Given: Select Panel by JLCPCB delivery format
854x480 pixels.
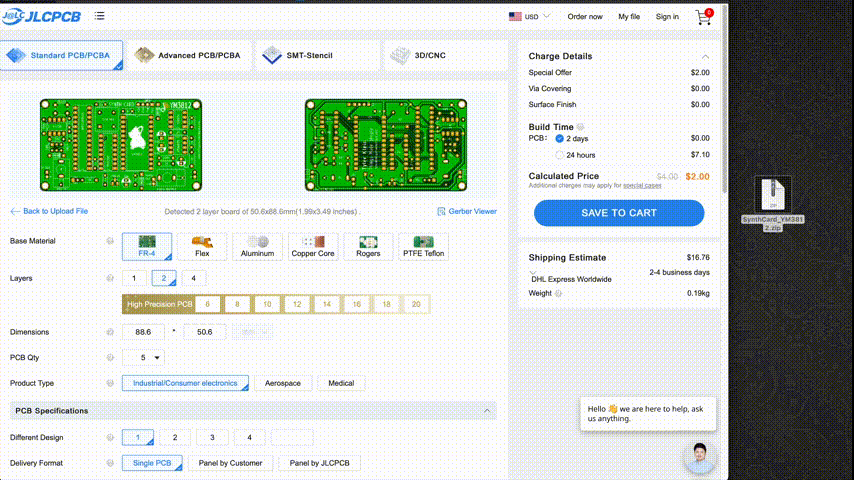Looking at the screenshot, I should pyautogui.click(x=320, y=463).
